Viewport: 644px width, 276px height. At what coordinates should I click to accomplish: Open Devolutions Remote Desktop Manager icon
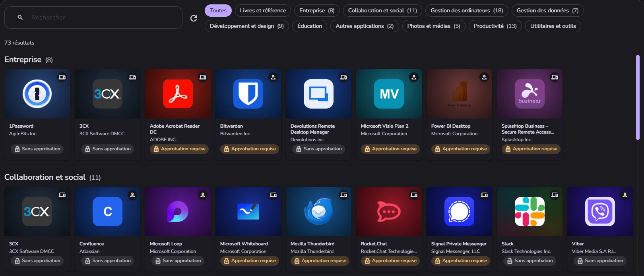point(319,94)
